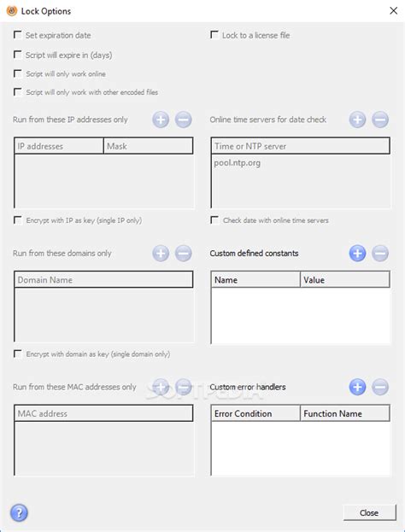
Task: Remove an IP address with minus icon
Action: [184, 120]
